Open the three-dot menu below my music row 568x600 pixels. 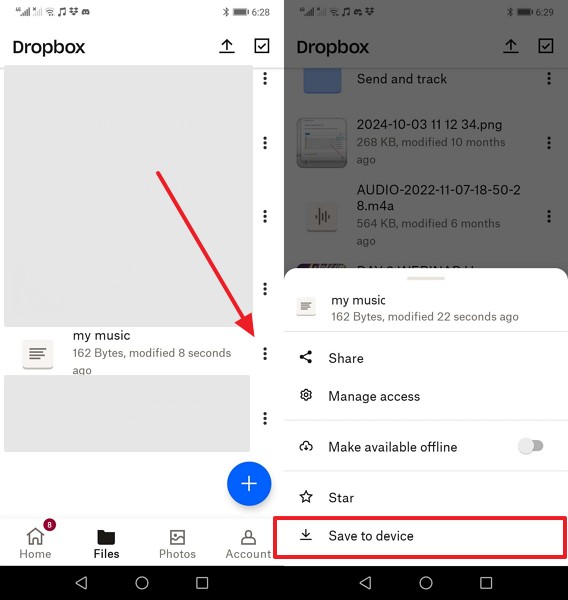pos(265,418)
